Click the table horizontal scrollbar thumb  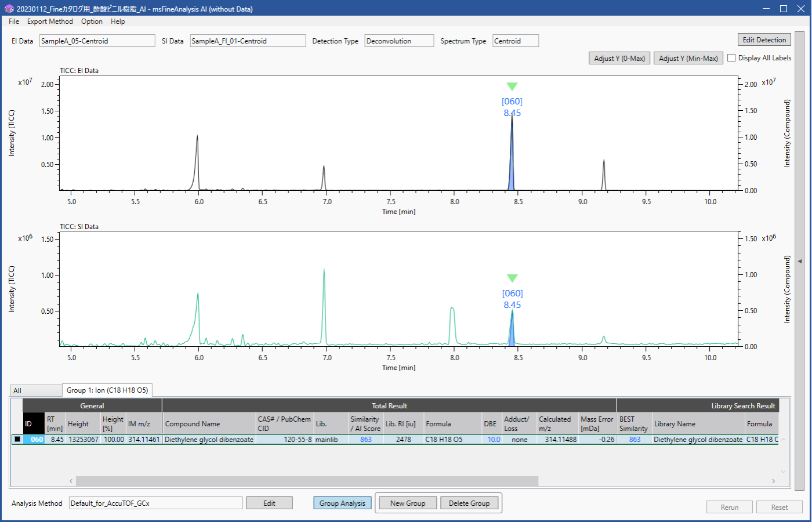(x=307, y=481)
